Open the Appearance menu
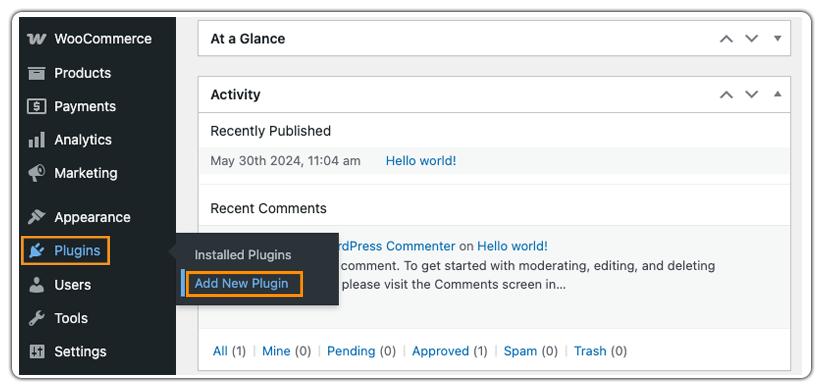 [92, 217]
